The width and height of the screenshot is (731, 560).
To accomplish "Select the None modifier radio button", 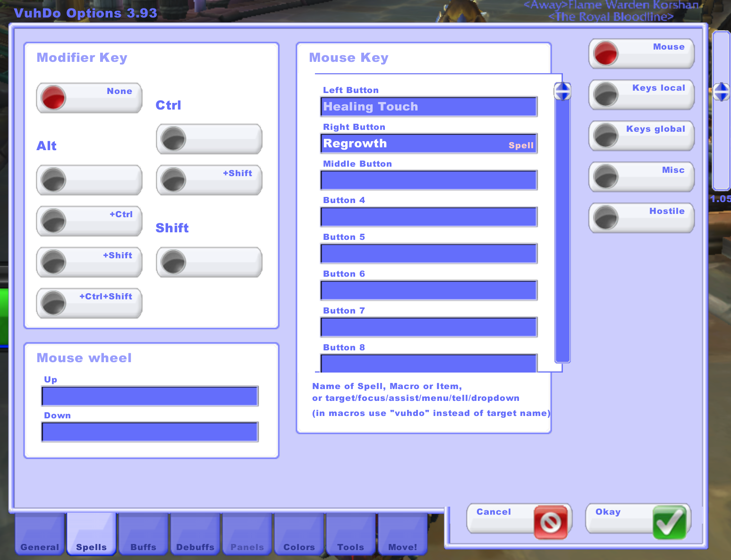I will [53, 98].
